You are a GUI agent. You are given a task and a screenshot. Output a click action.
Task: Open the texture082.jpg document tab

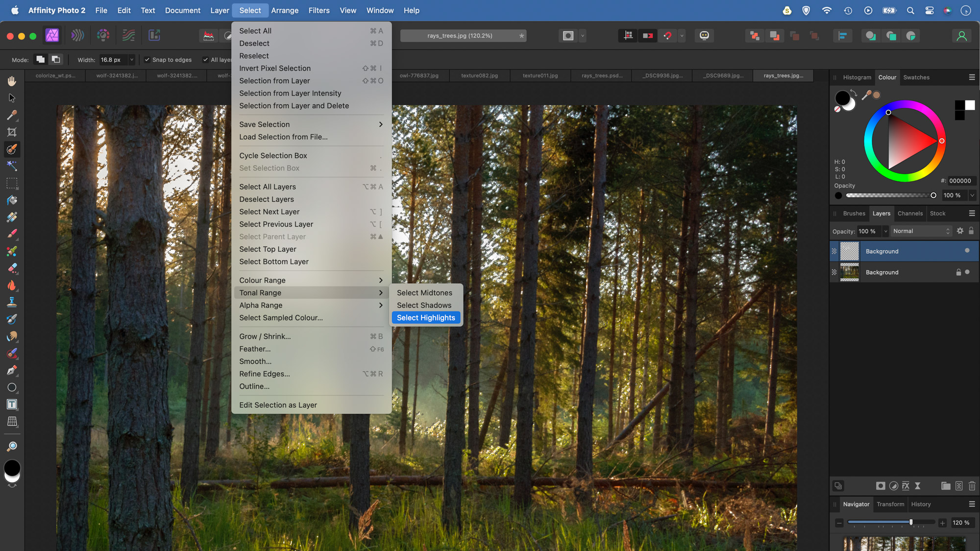point(479,75)
